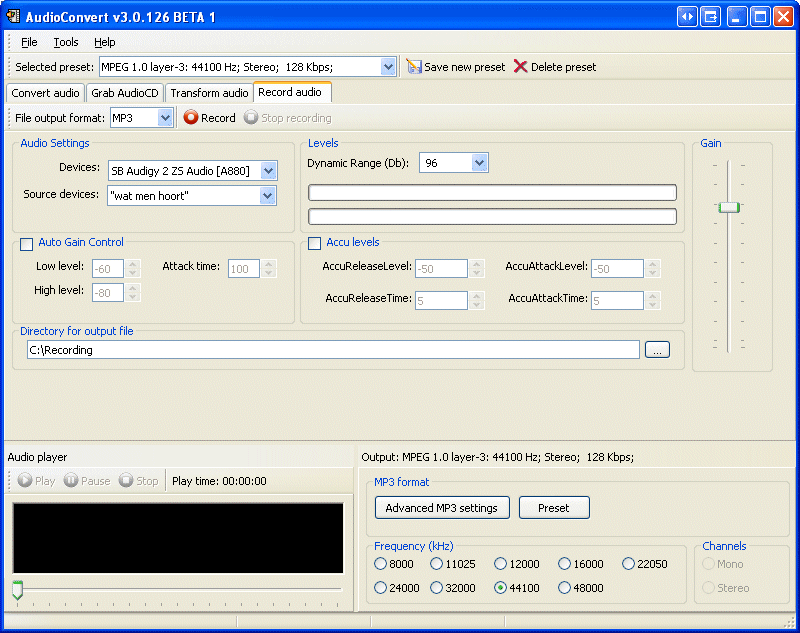The image size is (800, 633).
Task: Open File output format dropdown
Action: point(165,118)
